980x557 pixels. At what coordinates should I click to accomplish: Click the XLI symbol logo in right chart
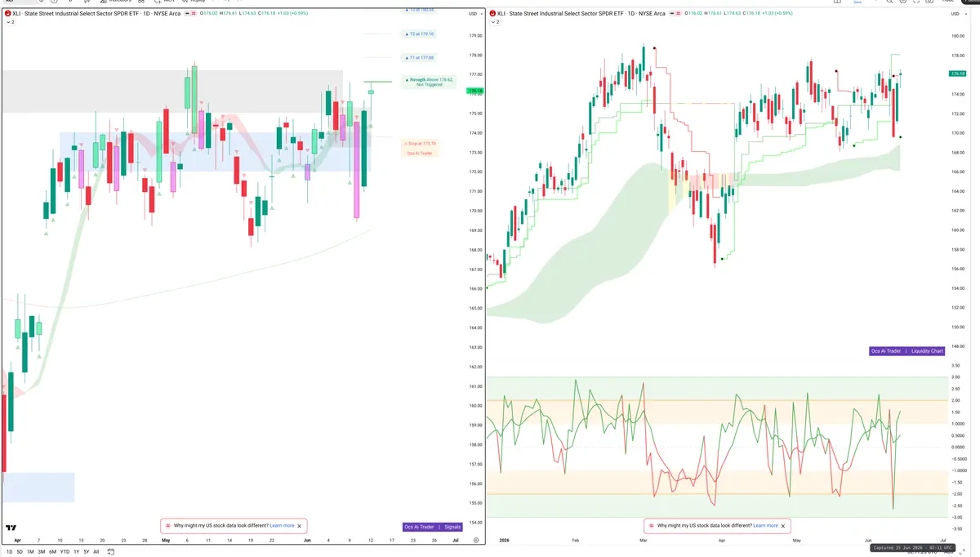(x=493, y=14)
